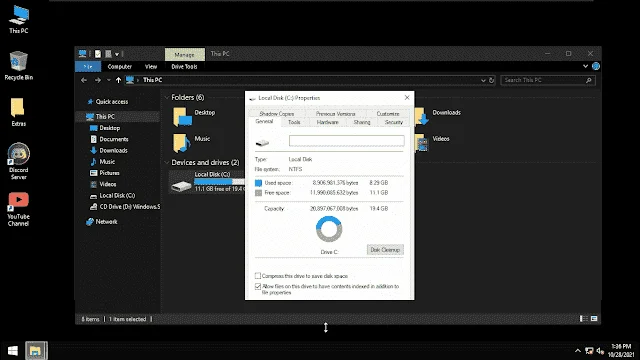Enable Compress this drive checkbox
This screenshot has height=360, width=640.
point(258,276)
